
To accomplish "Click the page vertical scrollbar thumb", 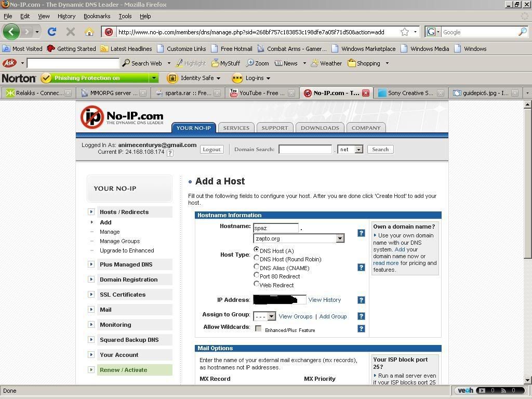I will click(527, 183).
